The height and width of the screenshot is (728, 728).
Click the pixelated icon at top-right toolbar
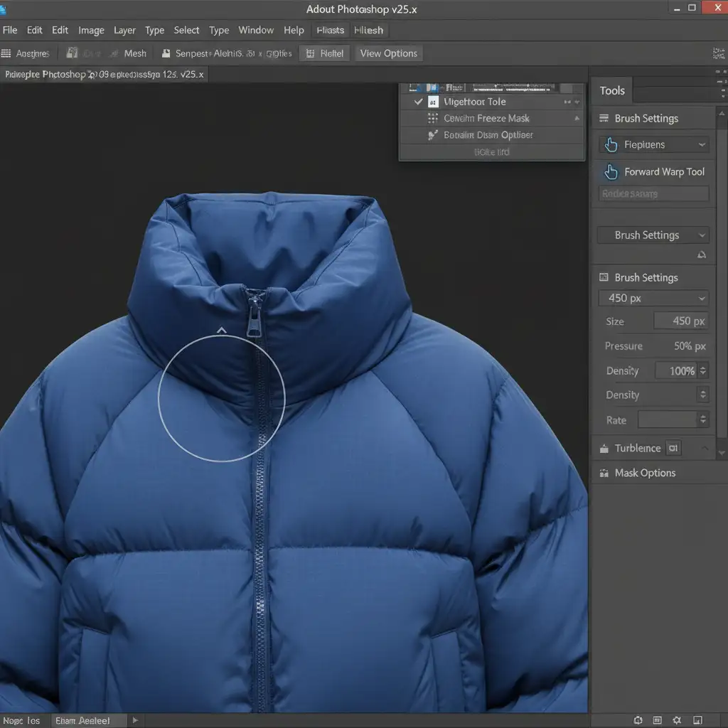point(718,53)
